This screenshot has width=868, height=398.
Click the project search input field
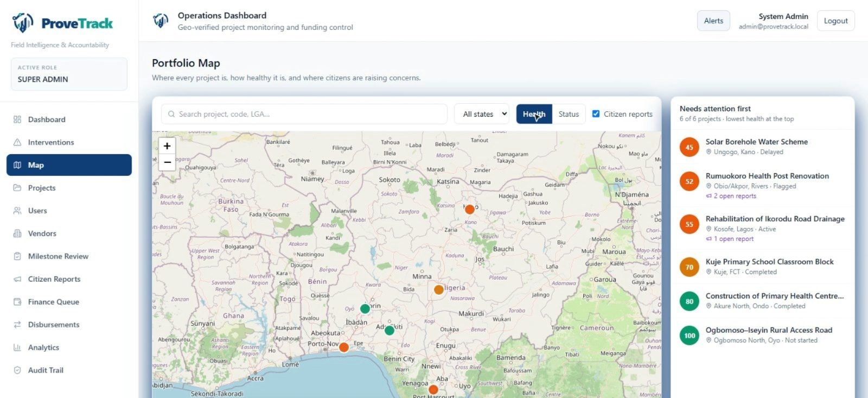304,114
